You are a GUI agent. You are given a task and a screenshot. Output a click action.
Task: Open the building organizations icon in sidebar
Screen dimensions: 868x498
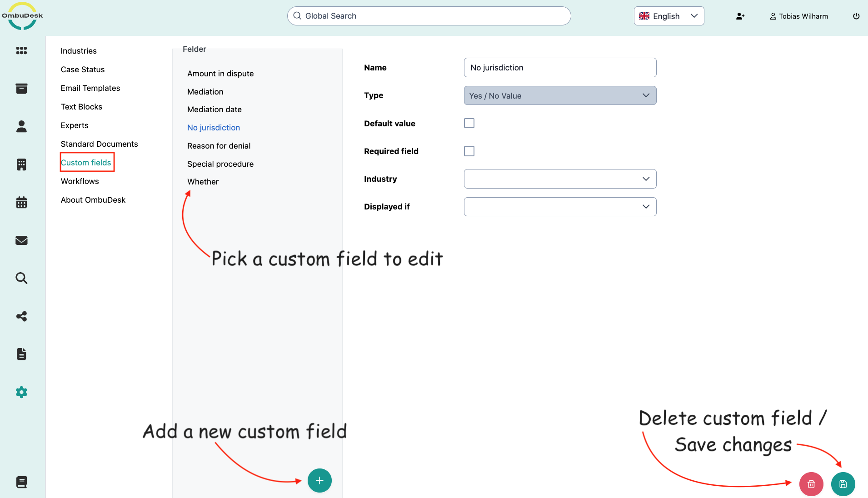point(21,164)
